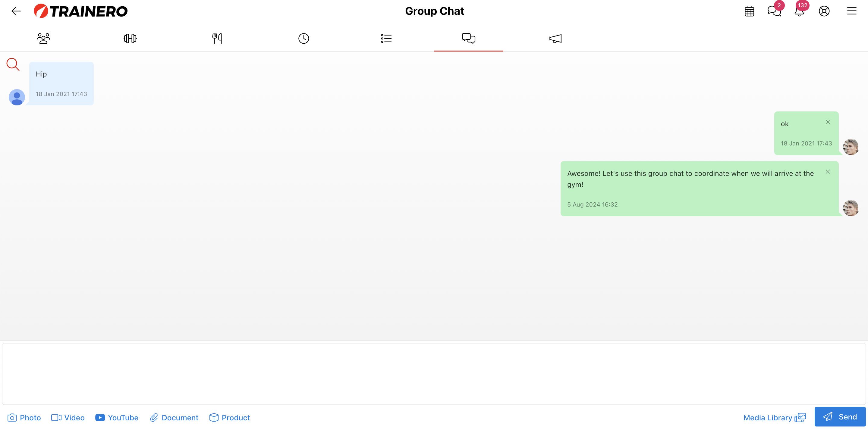Viewport: 868px width, 430px height.
Task: Switch to the nutrition fork-and-knife tab
Action: (217, 38)
